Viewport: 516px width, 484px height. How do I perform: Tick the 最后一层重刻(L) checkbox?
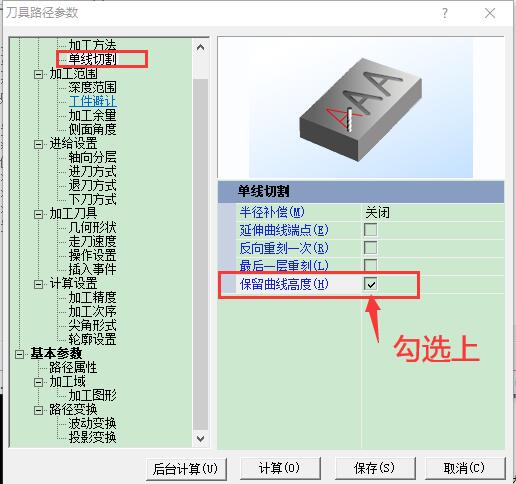pyautogui.click(x=370, y=265)
